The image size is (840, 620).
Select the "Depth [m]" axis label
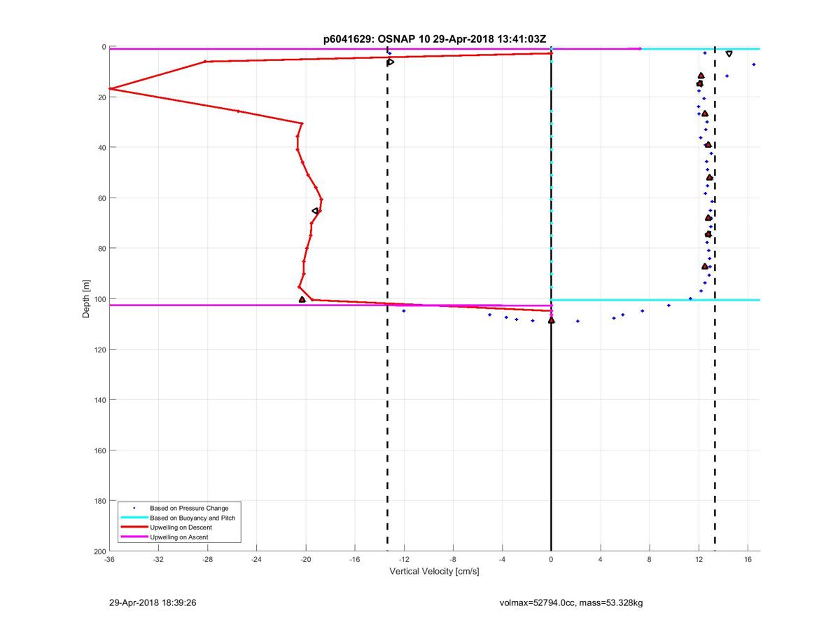86,299
